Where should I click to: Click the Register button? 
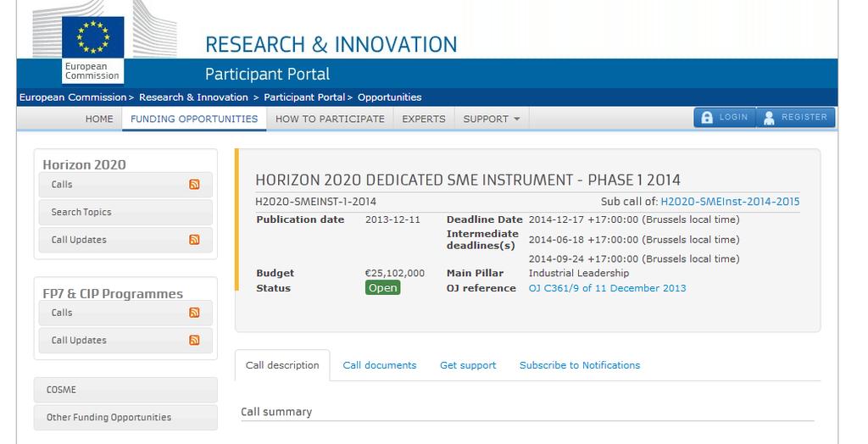coord(795,118)
